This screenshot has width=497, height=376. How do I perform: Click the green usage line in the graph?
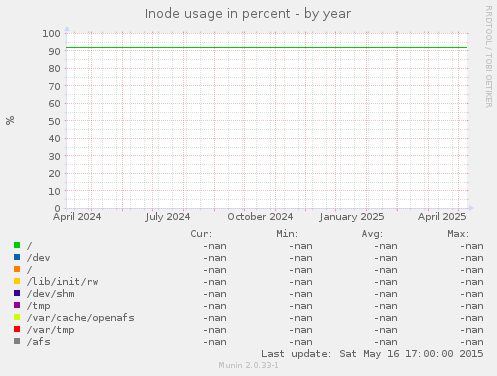pyautogui.click(x=267, y=48)
